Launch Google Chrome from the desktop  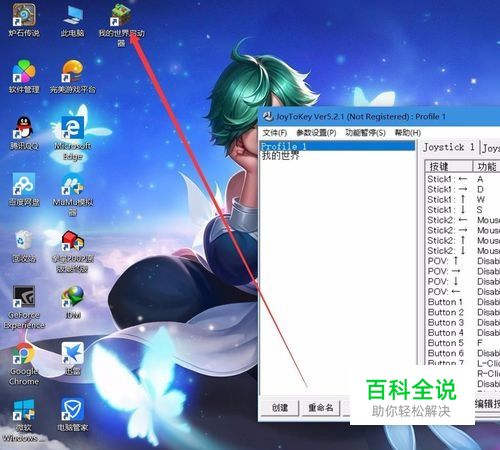24,363
